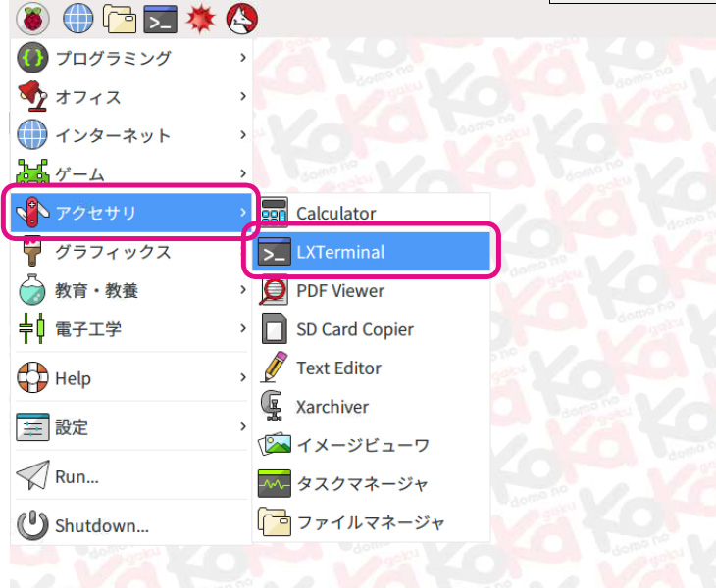Launch the web browser globe icon in taskbar
This screenshot has width=716, height=588.
(x=78, y=19)
